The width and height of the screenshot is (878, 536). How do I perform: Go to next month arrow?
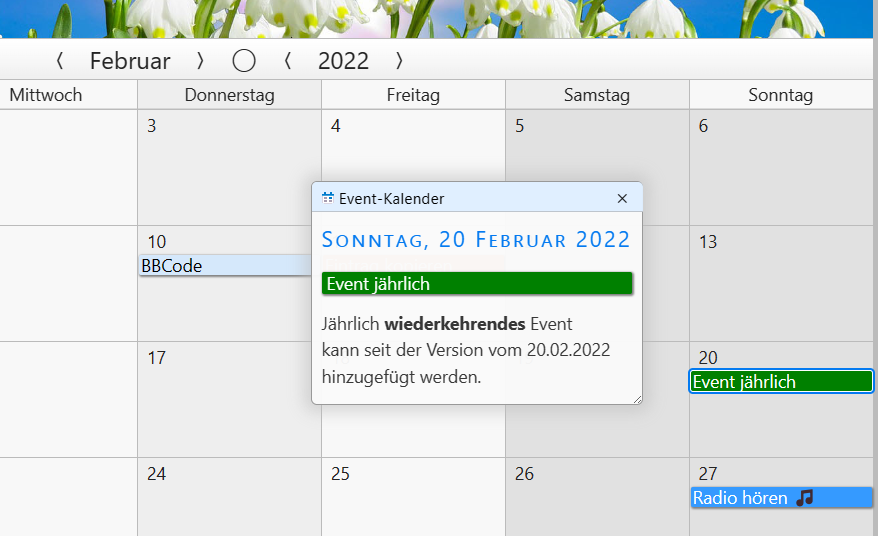tap(200, 61)
